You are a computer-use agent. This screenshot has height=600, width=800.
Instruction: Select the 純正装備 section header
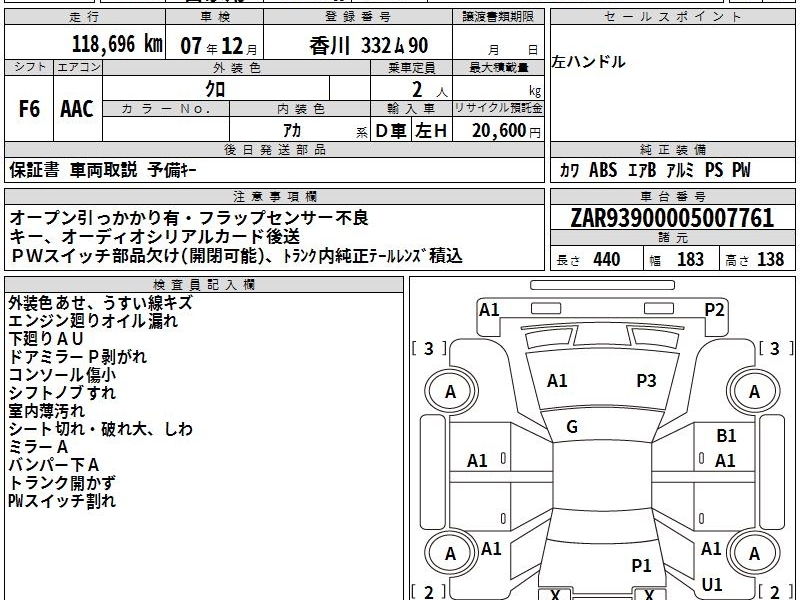(673, 149)
